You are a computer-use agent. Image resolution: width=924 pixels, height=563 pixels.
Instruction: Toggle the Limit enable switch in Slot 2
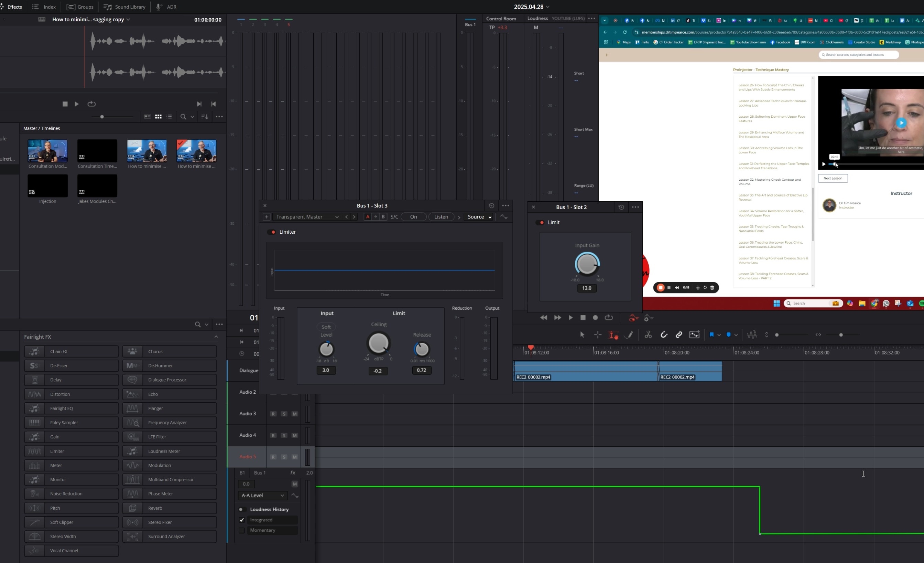pyautogui.click(x=540, y=223)
